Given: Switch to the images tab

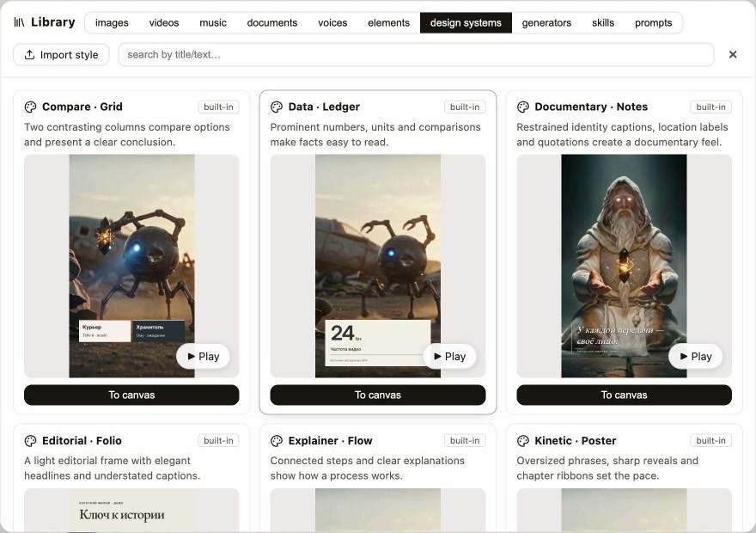Looking at the screenshot, I should click(x=112, y=22).
